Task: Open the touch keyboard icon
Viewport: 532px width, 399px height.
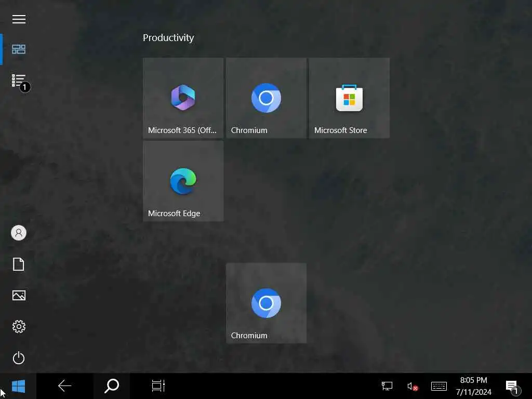Action: point(438,386)
